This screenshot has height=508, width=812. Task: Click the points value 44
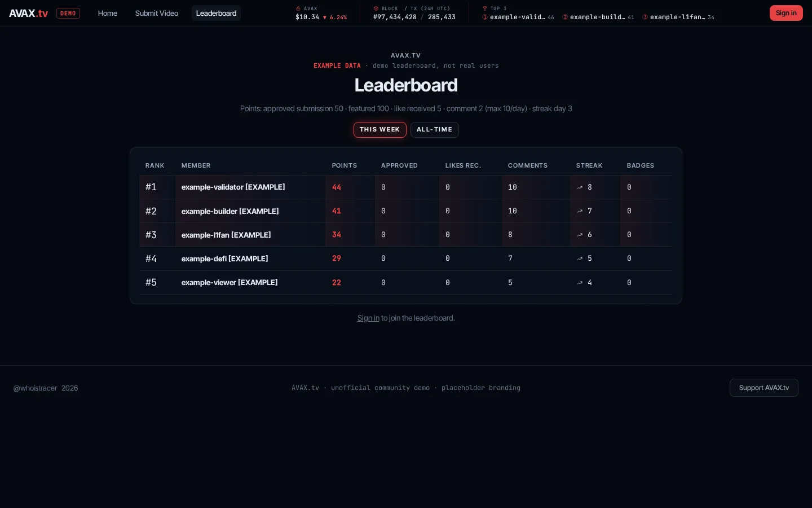coord(337,187)
